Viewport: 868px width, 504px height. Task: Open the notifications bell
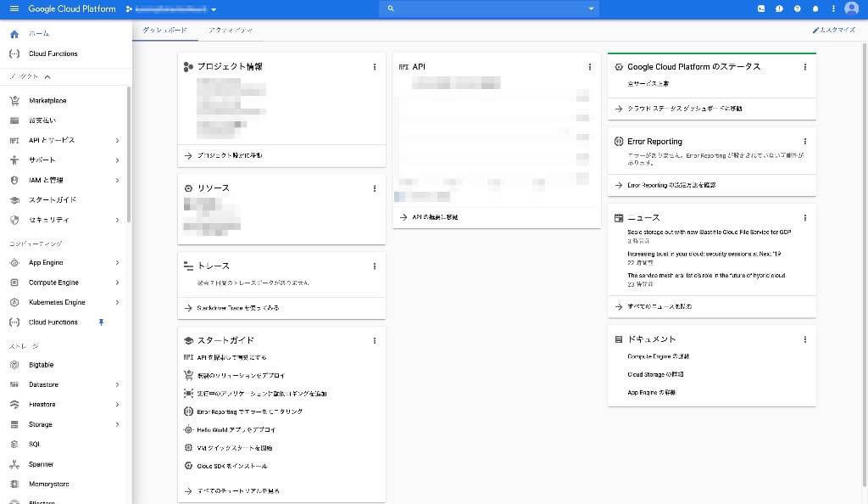(x=815, y=8)
